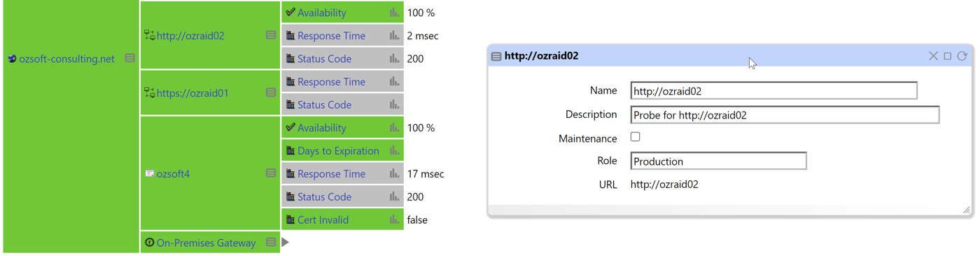Show chart for http://ozraid02 Status Code
Screen dimensions: 980x256
395,58
